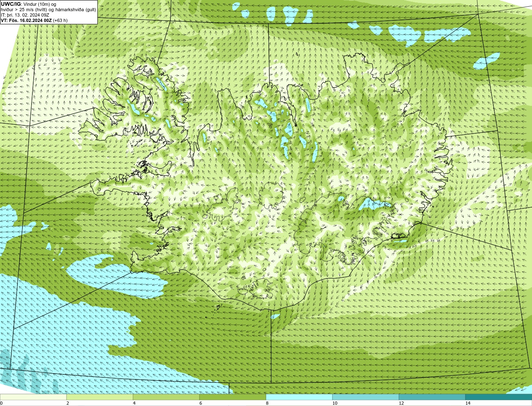The height and width of the screenshot is (406, 532).
Task: Select the valid time 'VT: Fös. 16.02.2024 00Z (+63 h)'
Action: coord(34,20)
